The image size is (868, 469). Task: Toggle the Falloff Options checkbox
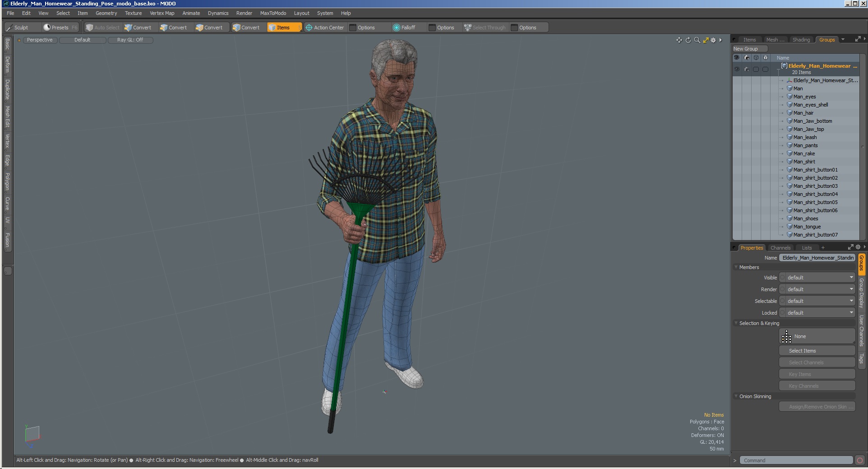click(432, 28)
